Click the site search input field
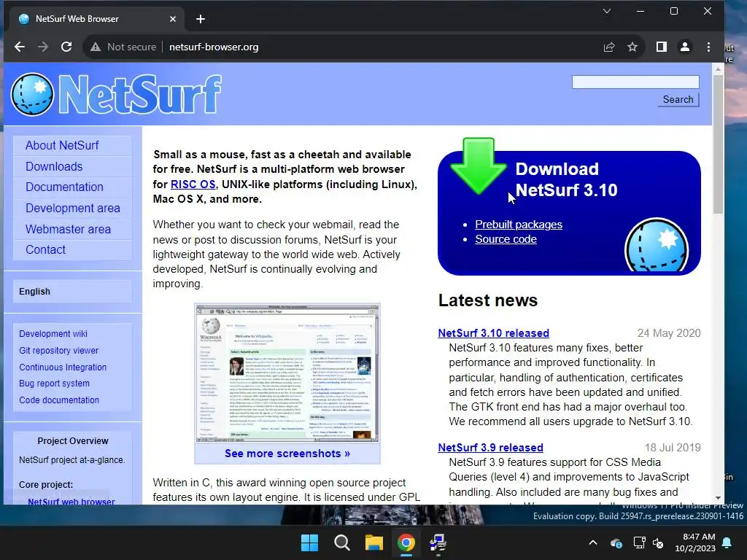This screenshot has width=747, height=560. pyautogui.click(x=635, y=82)
